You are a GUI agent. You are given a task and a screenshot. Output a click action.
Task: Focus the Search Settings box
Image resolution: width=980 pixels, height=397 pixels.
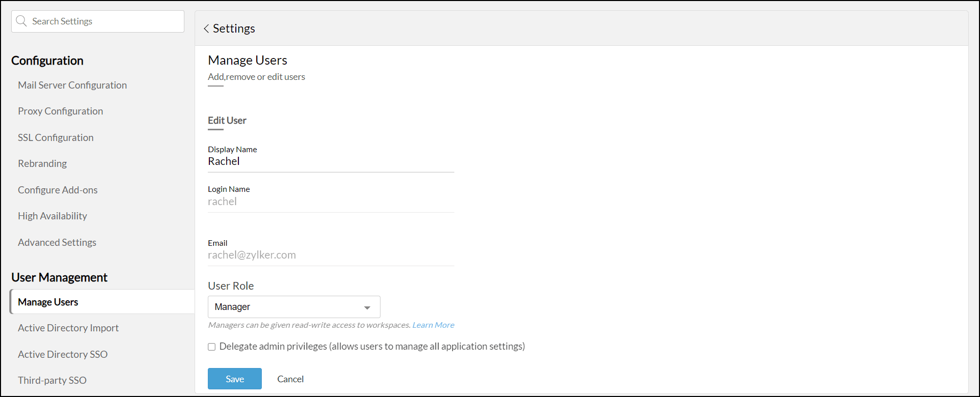[104, 21]
